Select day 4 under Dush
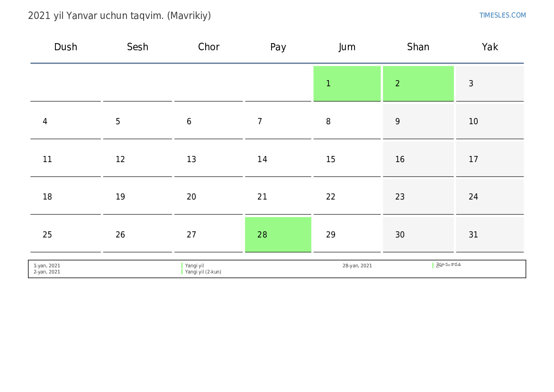 pyautogui.click(x=66, y=121)
